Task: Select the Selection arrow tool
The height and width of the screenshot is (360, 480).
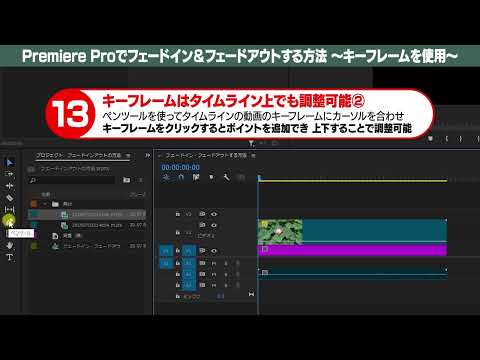Action: (9, 163)
